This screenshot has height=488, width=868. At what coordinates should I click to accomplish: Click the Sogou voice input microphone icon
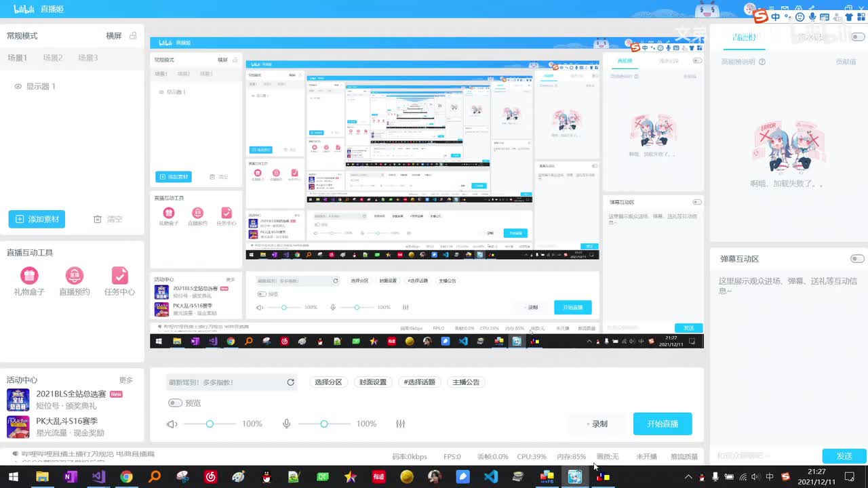(812, 17)
